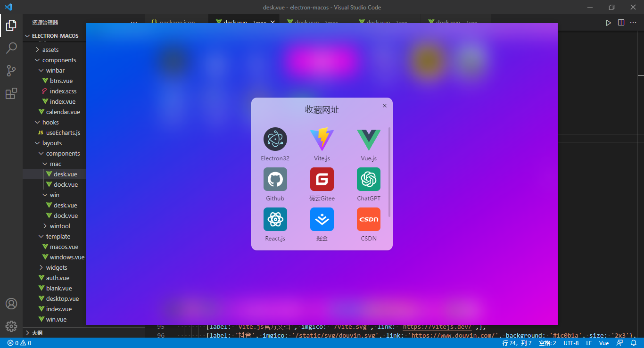Image resolution: width=644 pixels, height=348 pixels.
Task: Open Source Control in activity bar
Action: pos(11,71)
